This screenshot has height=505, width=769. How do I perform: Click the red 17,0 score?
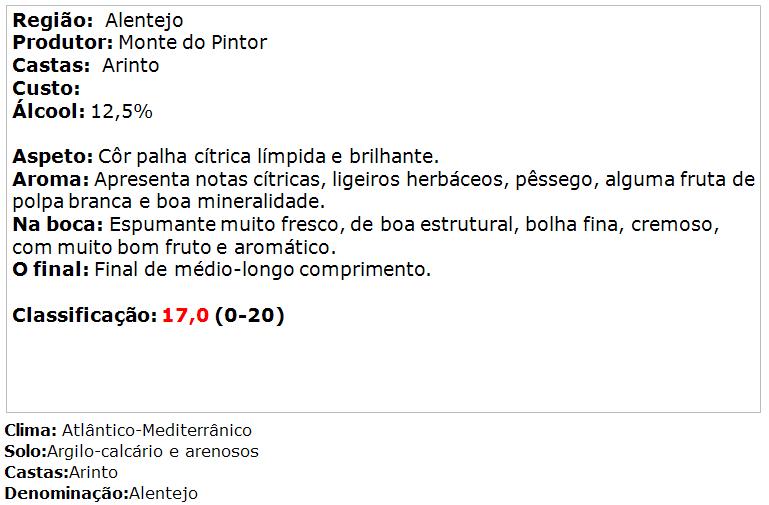[x=185, y=315]
